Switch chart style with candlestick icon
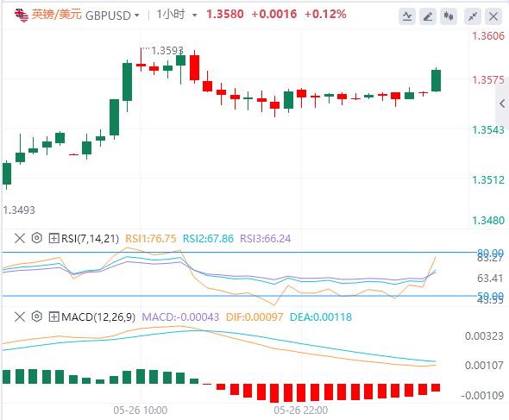 (x=449, y=16)
